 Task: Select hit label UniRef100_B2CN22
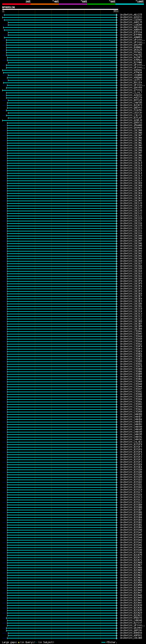pos(131,615)
